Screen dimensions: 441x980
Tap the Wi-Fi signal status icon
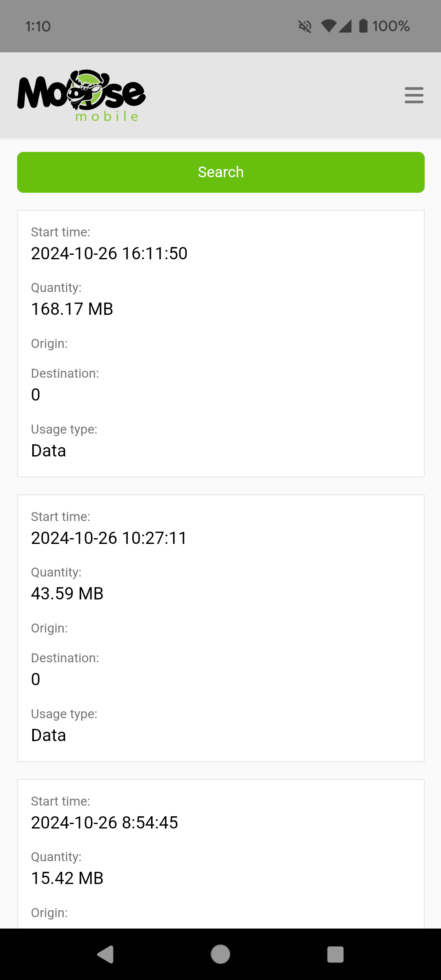[x=329, y=26]
